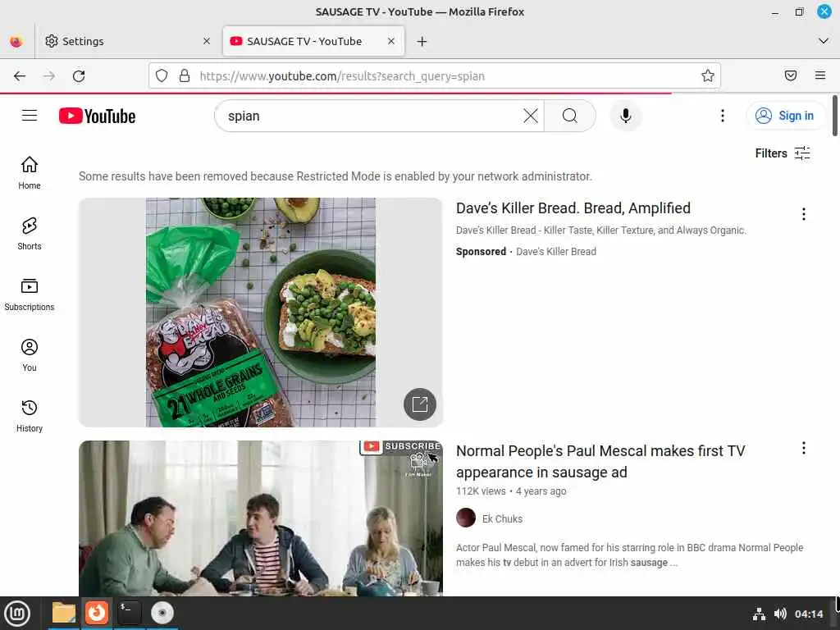Image resolution: width=840 pixels, height=630 pixels.
Task: Open more options for Dave's Killer Bread ad
Action: [804, 214]
